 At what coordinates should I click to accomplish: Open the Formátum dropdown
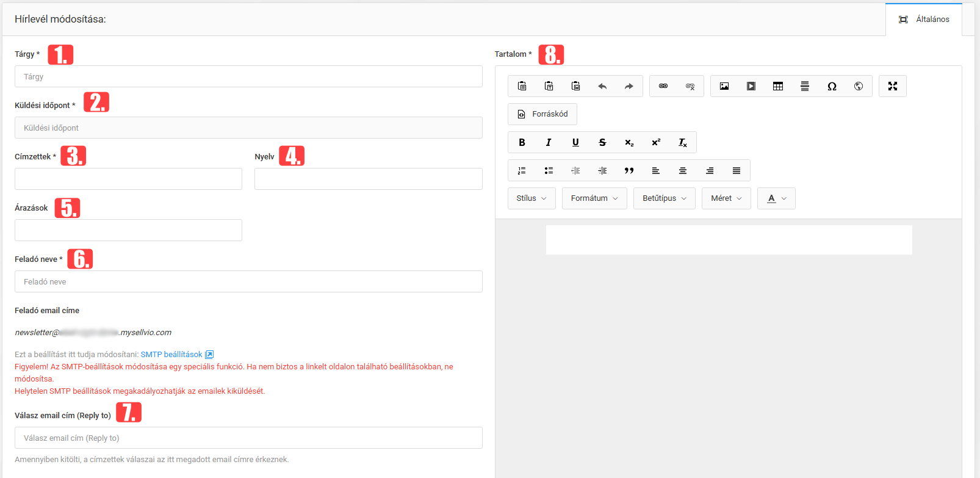click(x=594, y=198)
